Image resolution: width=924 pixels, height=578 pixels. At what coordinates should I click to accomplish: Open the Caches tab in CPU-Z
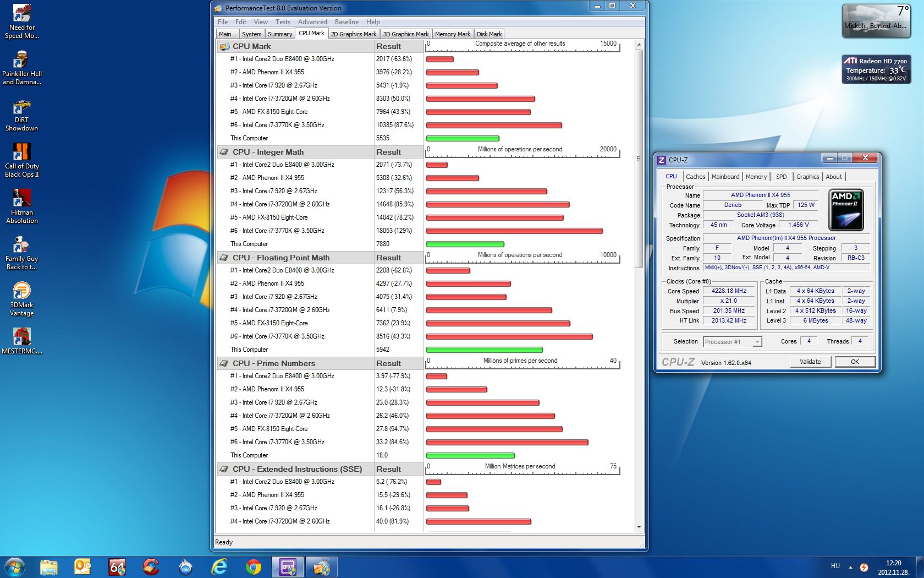695,177
